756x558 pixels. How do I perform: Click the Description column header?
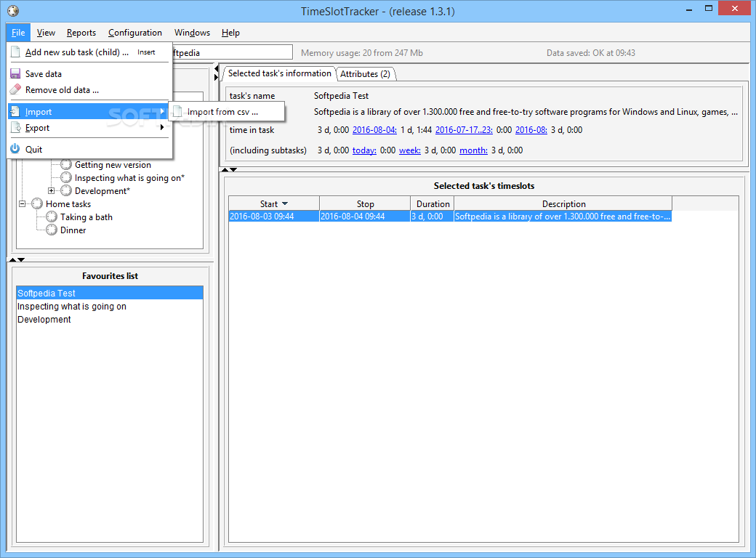pos(563,204)
